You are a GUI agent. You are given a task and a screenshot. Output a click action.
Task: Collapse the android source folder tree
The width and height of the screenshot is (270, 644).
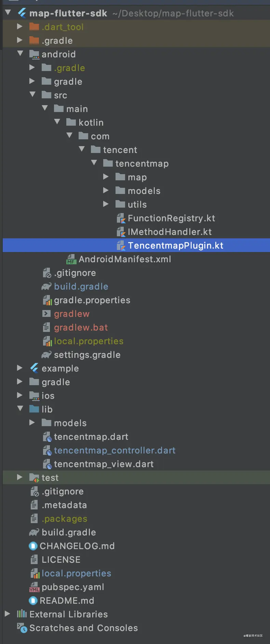pos(19,54)
